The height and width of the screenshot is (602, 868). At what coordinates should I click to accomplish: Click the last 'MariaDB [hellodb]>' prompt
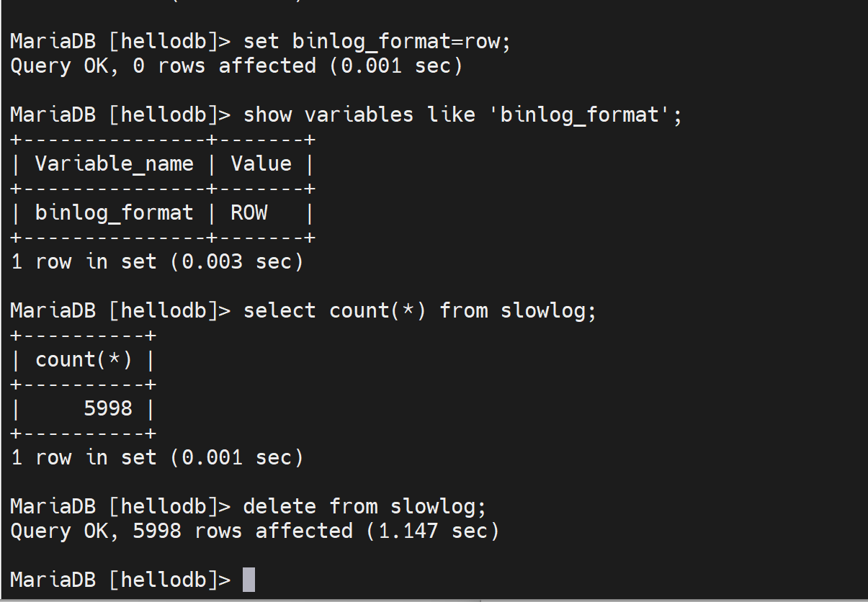120,580
